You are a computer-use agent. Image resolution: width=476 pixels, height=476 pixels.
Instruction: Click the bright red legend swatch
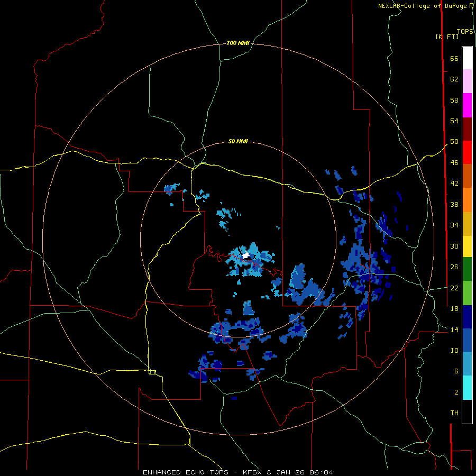[x=467, y=152]
